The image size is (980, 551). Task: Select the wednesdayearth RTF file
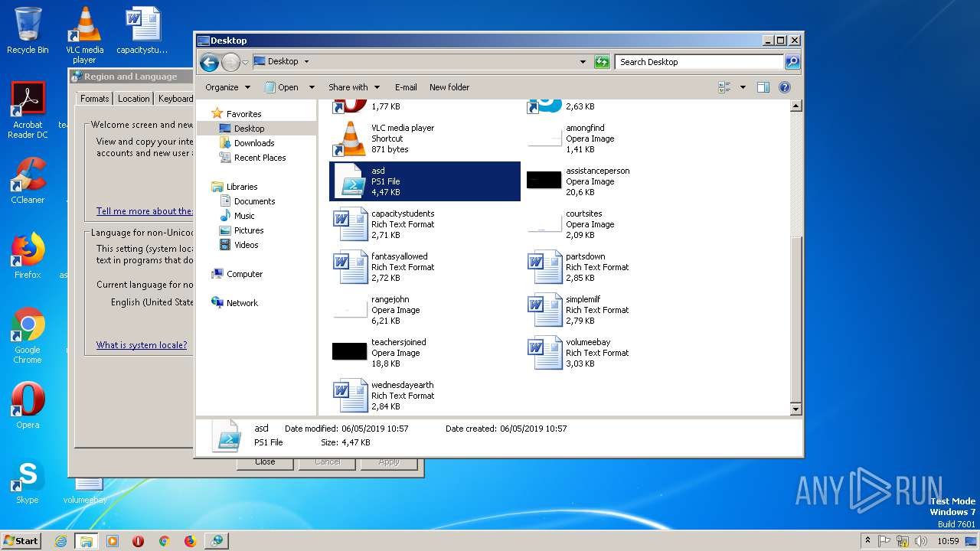(x=424, y=396)
